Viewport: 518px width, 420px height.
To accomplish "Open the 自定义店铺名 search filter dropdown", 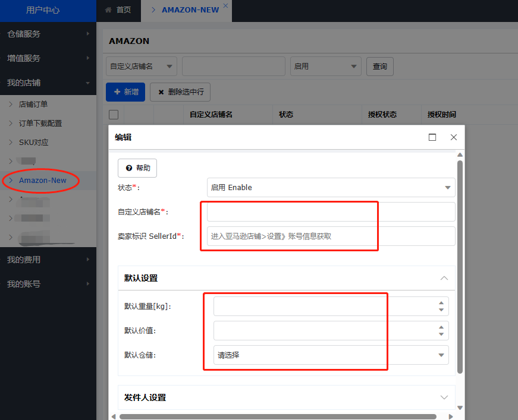I will 142,67.
